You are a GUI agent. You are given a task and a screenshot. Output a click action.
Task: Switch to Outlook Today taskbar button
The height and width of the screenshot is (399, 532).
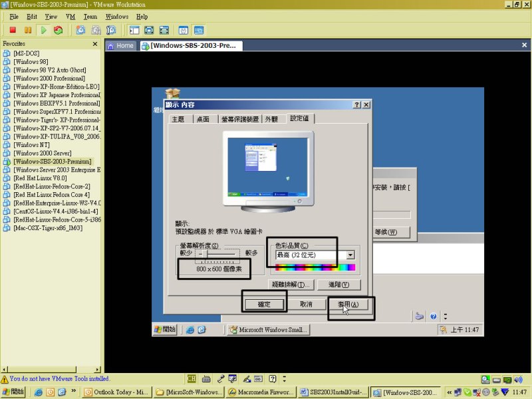point(117,392)
